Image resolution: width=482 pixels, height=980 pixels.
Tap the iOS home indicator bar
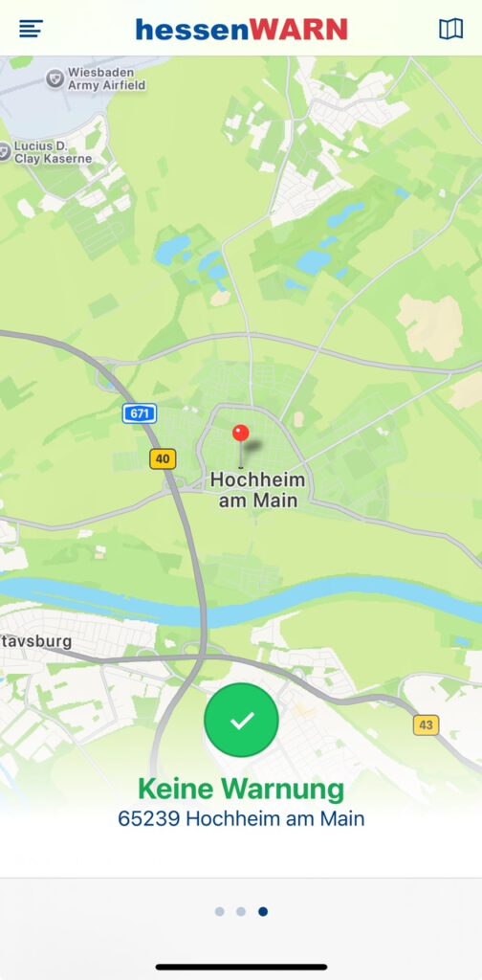241,967
